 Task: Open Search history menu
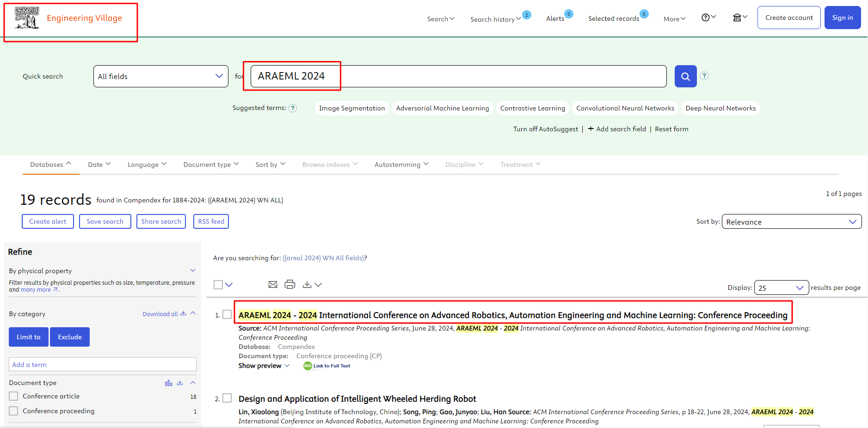495,19
